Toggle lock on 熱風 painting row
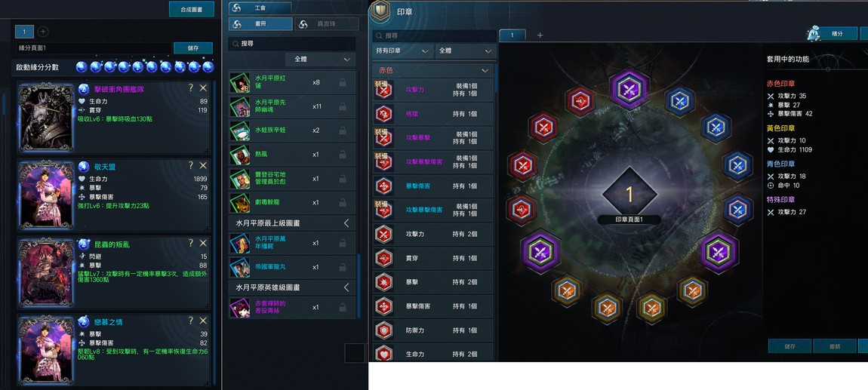This screenshot has width=868, height=390. click(x=343, y=155)
